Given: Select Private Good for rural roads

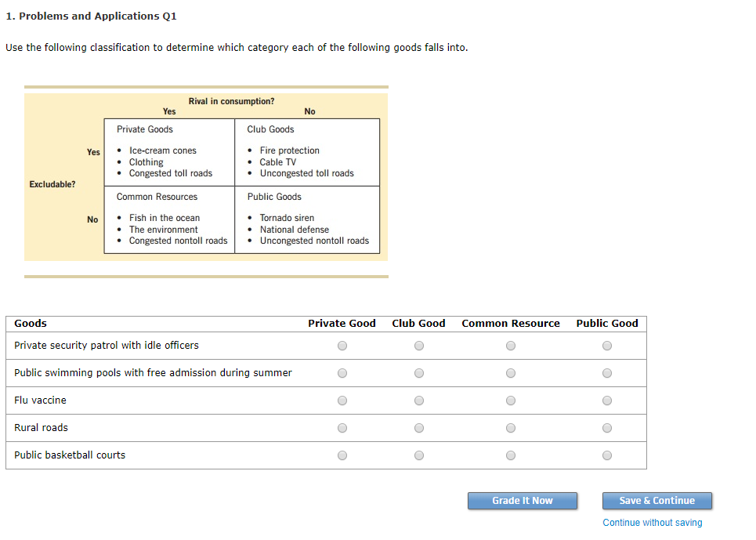Looking at the screenshot, I should point(342,427).
